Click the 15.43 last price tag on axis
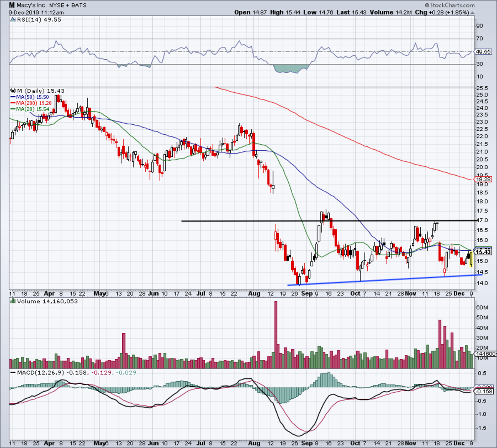Screen dimensions: 497x448 483,252
